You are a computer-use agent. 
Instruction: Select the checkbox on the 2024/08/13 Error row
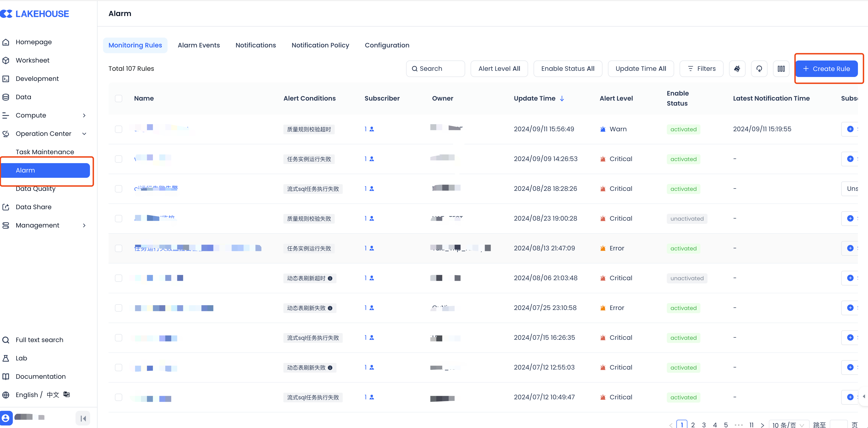coord(119,248)
